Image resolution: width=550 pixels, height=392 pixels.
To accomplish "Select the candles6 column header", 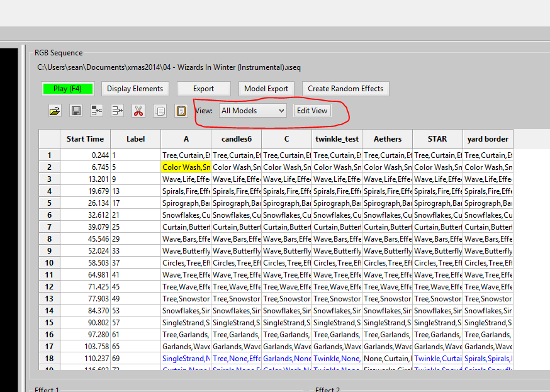I will click(237, 139).
